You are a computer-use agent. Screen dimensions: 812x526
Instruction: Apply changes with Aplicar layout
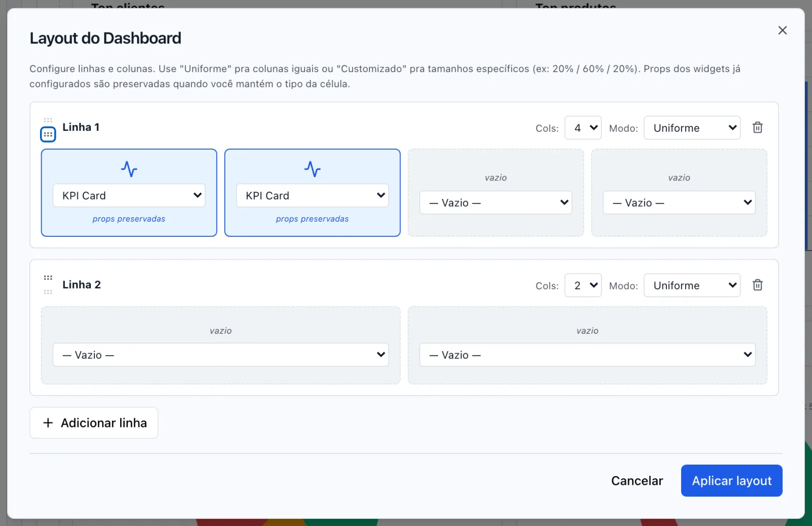(x=731, y=480)
